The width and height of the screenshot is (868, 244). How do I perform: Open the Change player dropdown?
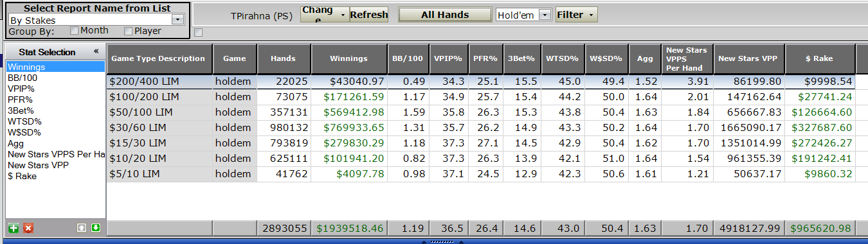pyautogui.click(x=324, y=14)
